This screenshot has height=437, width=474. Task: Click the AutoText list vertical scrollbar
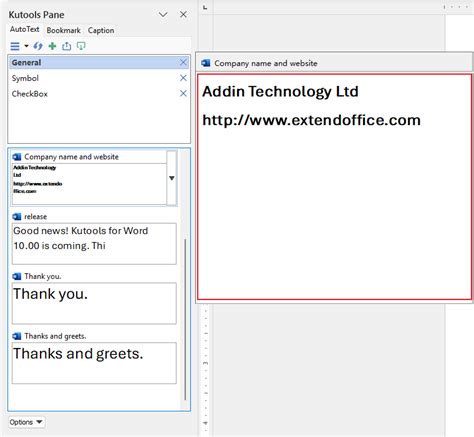pyautogui.click(x=185, y=319)
